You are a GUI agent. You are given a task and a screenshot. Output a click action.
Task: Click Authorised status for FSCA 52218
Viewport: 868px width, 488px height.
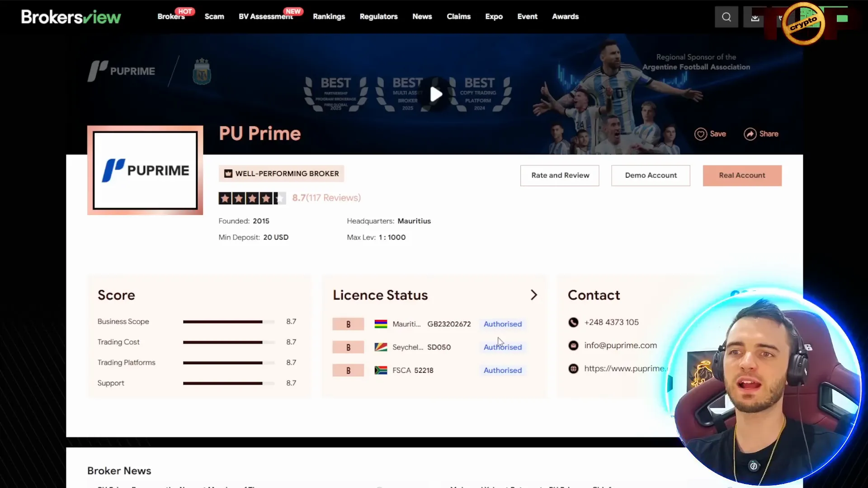[503, 370]
